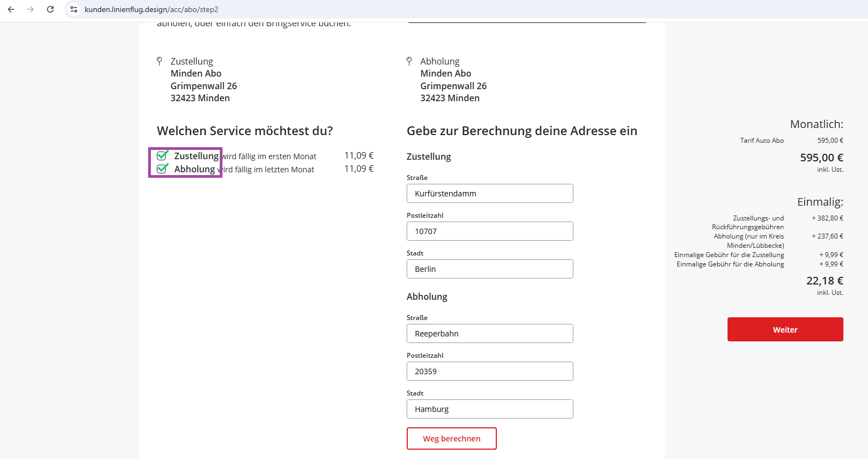
Task: Click the Stadt field containing Hamburg
Action: (489, 409)
